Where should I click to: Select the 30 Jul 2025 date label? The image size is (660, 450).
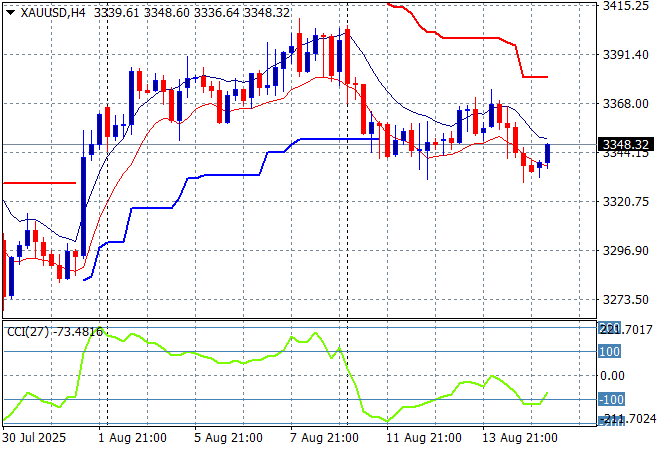[x=35, y=438]
